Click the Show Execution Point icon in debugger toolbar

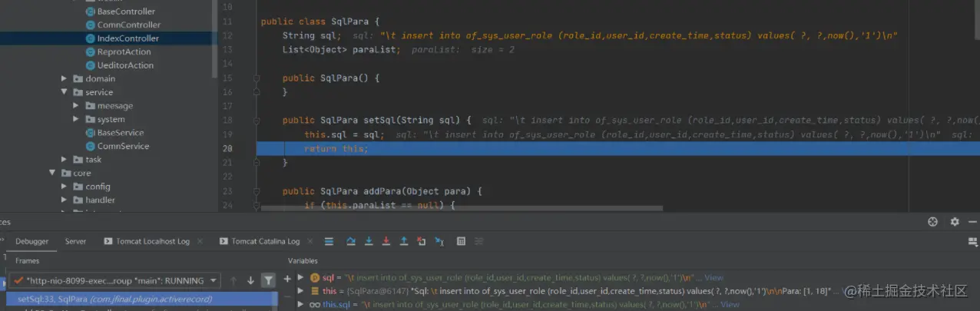[329, 241]
